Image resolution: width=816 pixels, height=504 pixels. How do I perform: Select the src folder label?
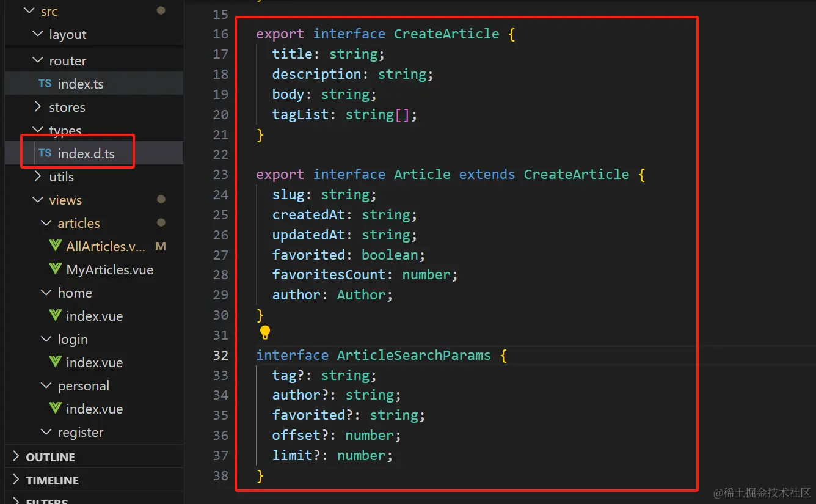click(x=49, y=12)
